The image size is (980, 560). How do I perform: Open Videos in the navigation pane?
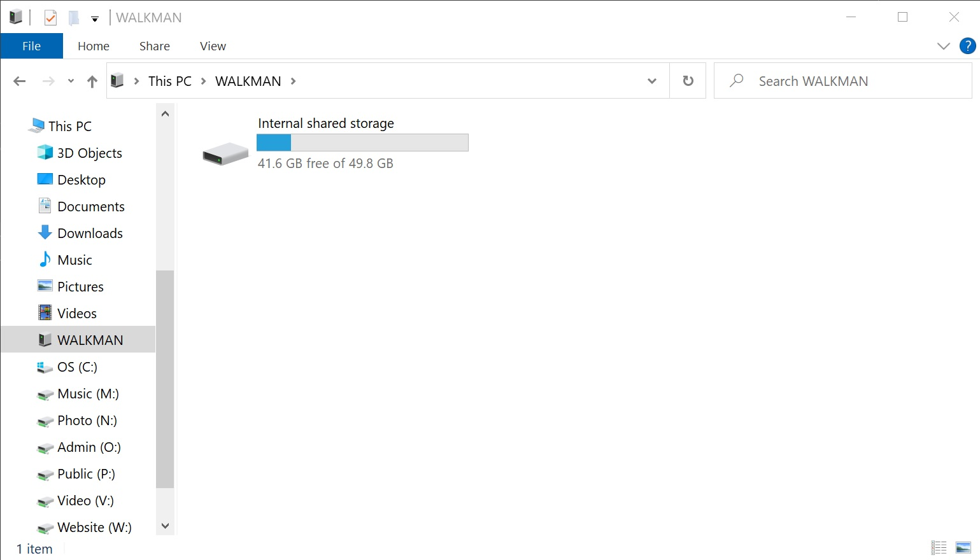click(x=77, y=313)
